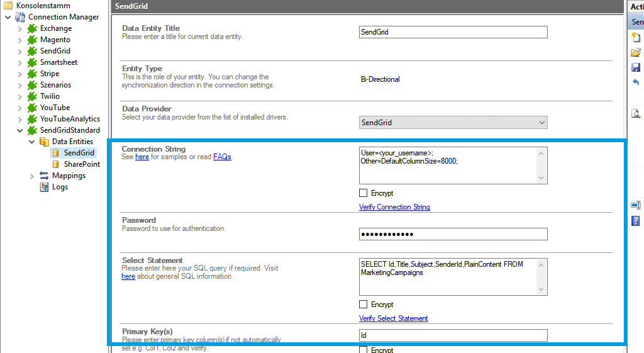
Task: Select the SharePoint data entity
Action: 81,164
